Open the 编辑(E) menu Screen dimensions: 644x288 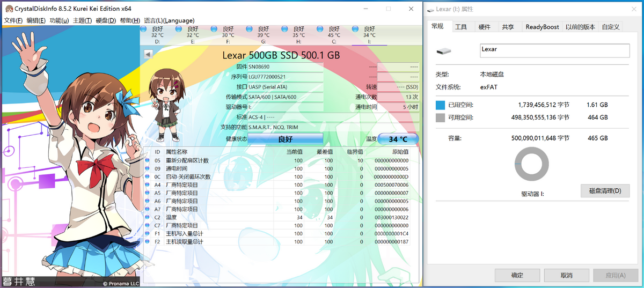(36, 20)
